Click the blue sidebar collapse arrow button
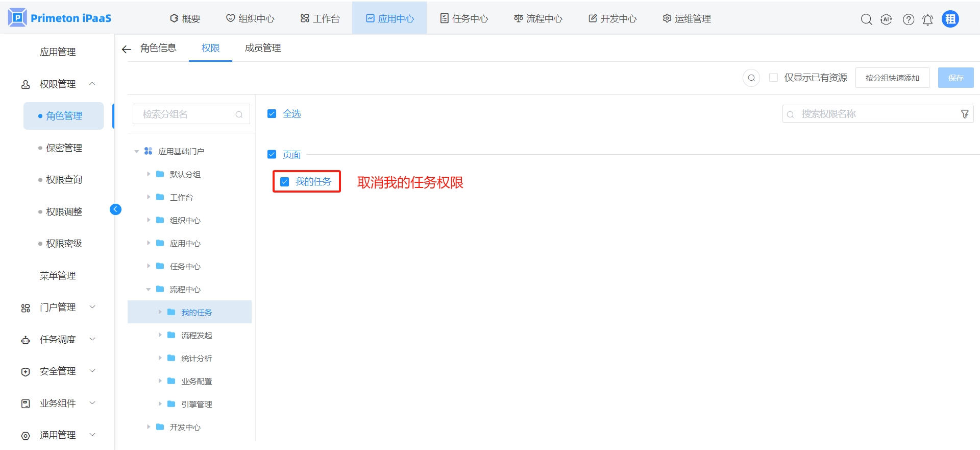This screenshot has width=980, height=450. pos(116,209)
